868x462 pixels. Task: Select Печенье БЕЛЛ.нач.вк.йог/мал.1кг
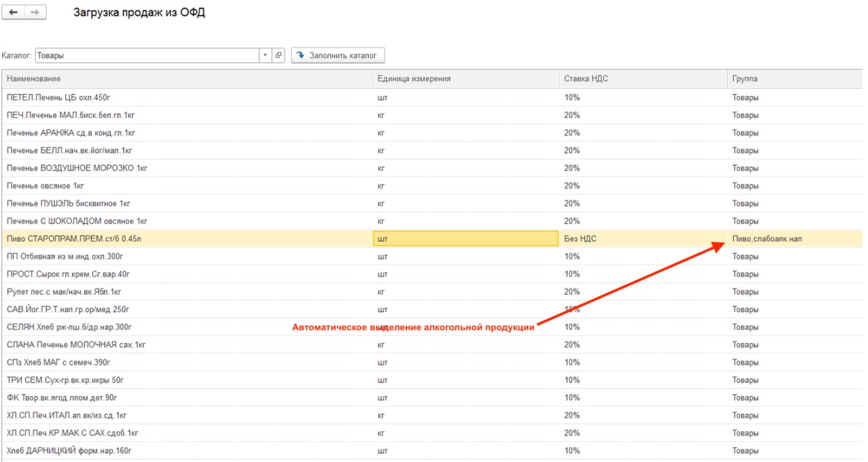(432, 150)
